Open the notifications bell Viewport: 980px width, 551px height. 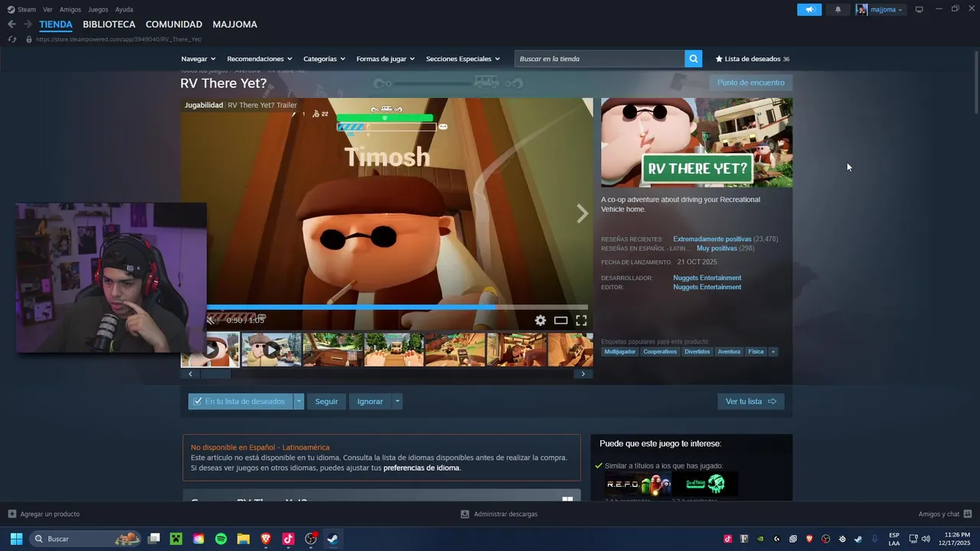tap(838, 9)
